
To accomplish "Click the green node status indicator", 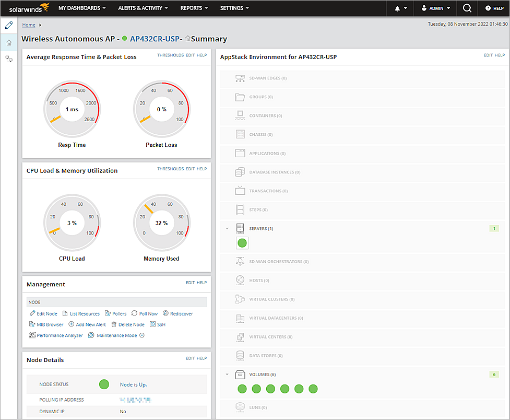I will (x=104, y=384).
